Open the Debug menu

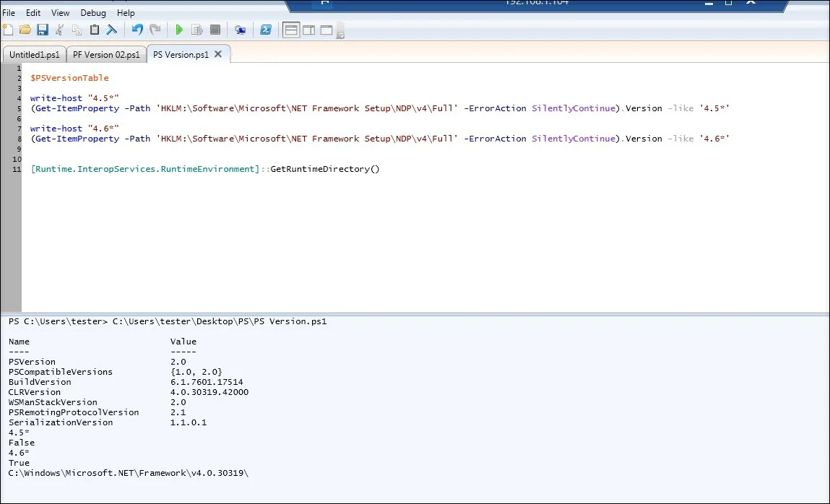coord(92,13)
